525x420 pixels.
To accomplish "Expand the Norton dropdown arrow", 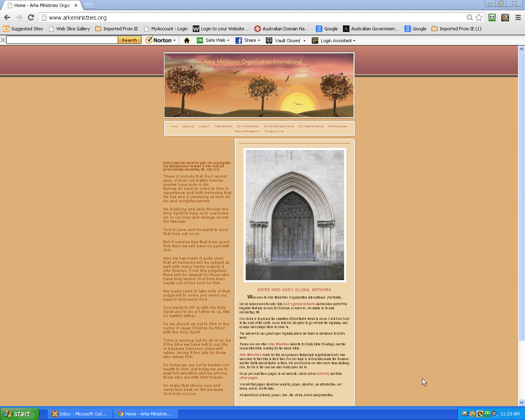I will [174, 41].
